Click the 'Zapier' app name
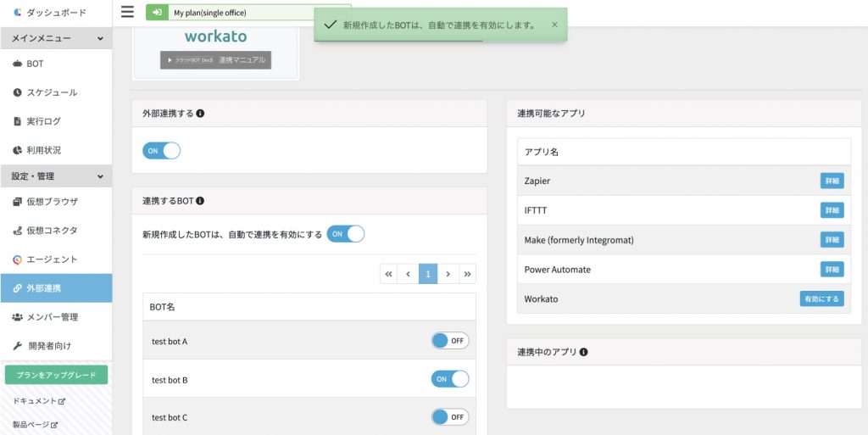This screenshot has height=435, width=868. click(x=537, y=181)
